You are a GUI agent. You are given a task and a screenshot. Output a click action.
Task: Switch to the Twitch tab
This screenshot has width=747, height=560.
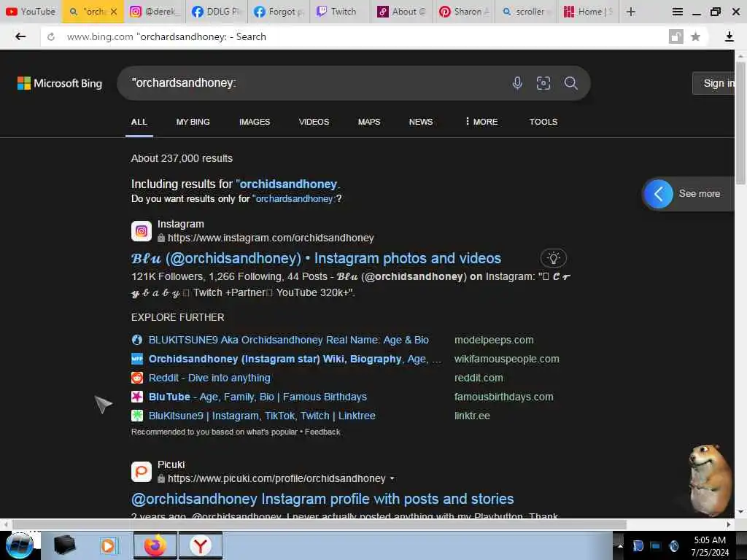pos(340,12)
